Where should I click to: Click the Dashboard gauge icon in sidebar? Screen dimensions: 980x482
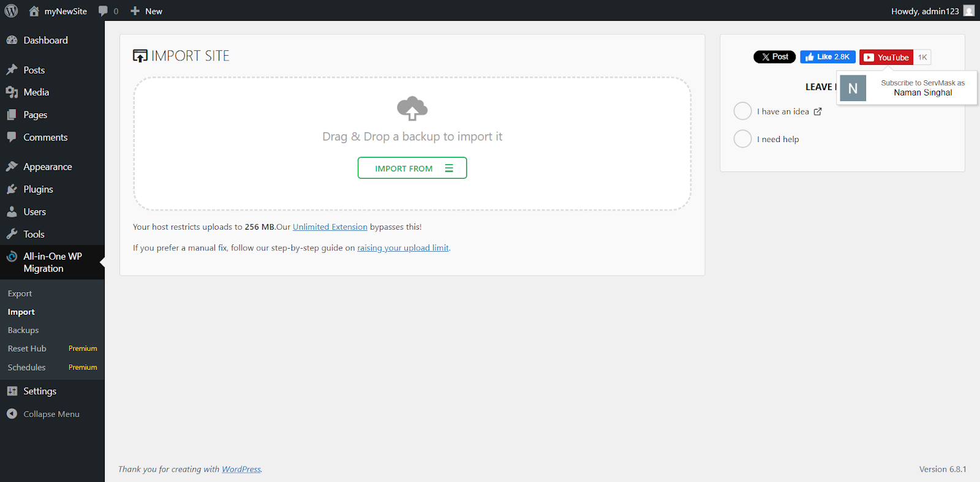click(12, 40)
